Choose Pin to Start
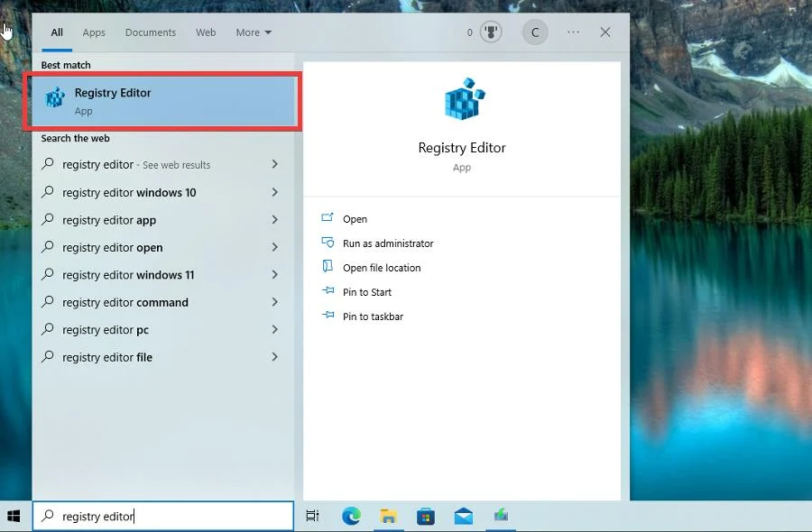The width and height of the screenshot is (812, 532). [x=367, y=292]
